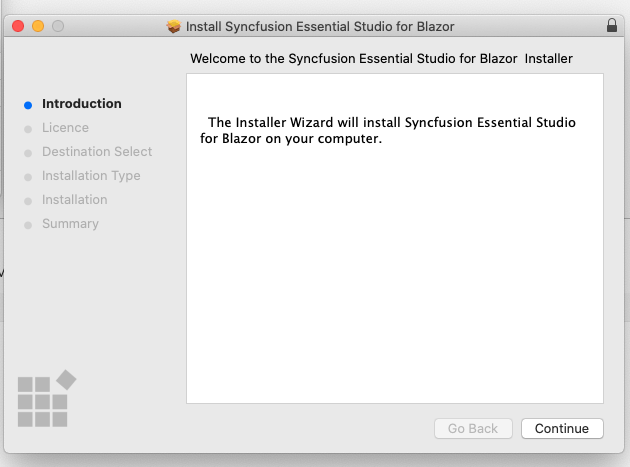This screenshot has height=467, width=630.
Task: Select the Licence step in sidebar
Action: pyautogui.click(x=65, y=128)
